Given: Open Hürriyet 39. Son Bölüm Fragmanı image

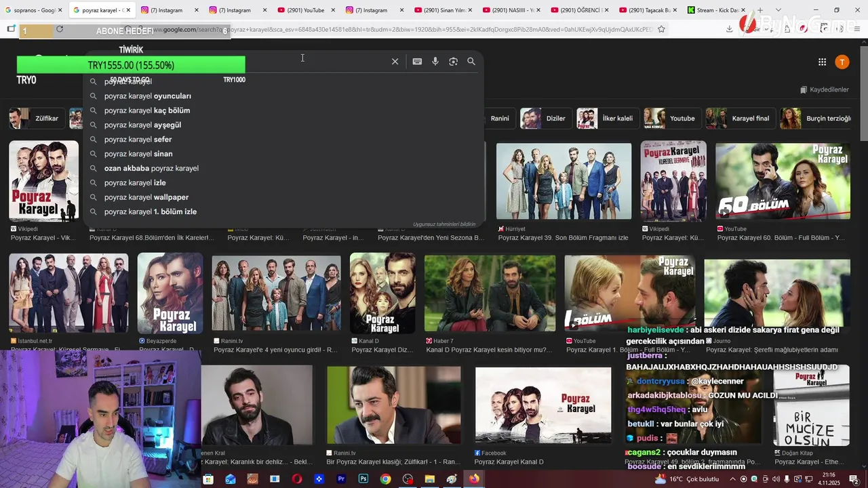Looking at the screenshot, I should coord(564,181).
